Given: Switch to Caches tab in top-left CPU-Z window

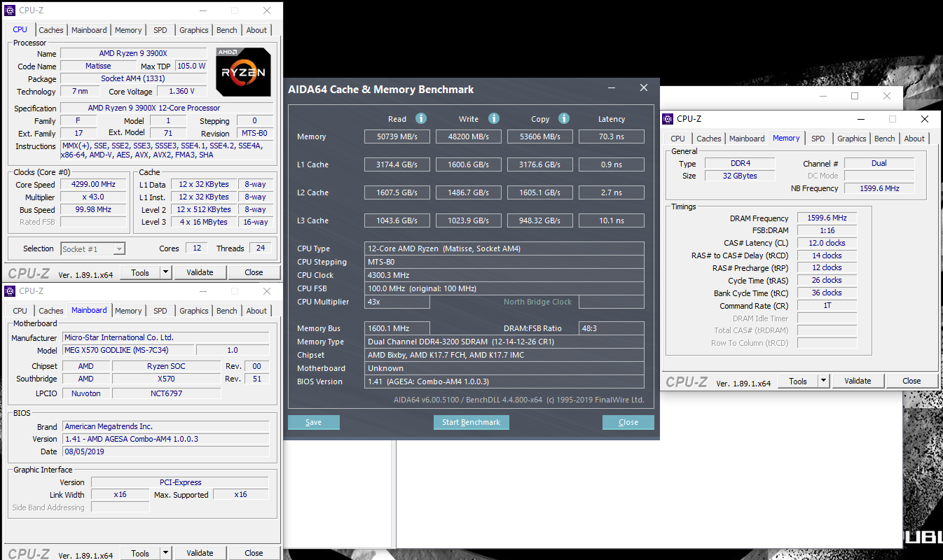Looking at the screenshot, I should point(51,30).
